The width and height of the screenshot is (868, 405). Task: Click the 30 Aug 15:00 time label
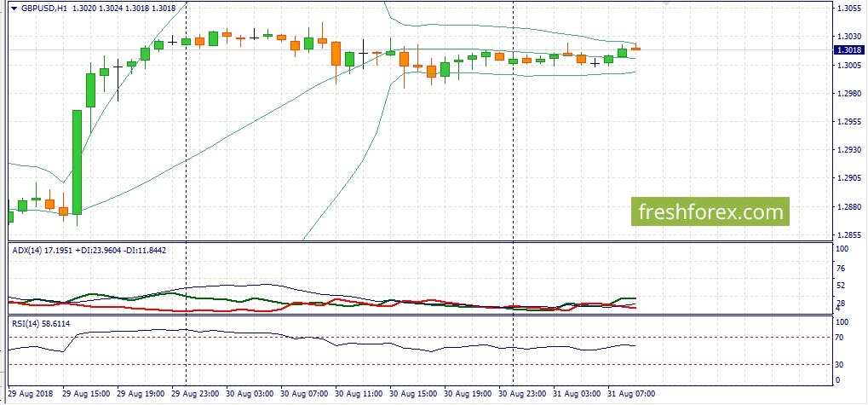[413, 394]
